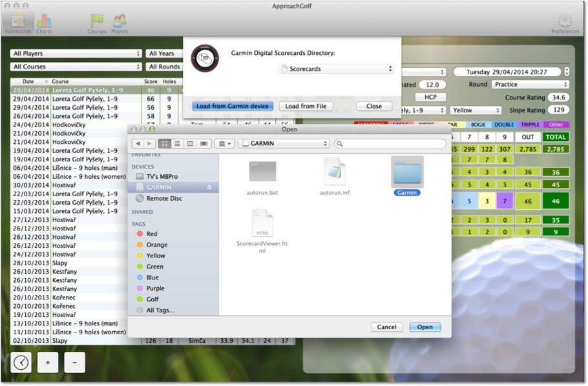Sort scorecards by Score column

[151, 81]
